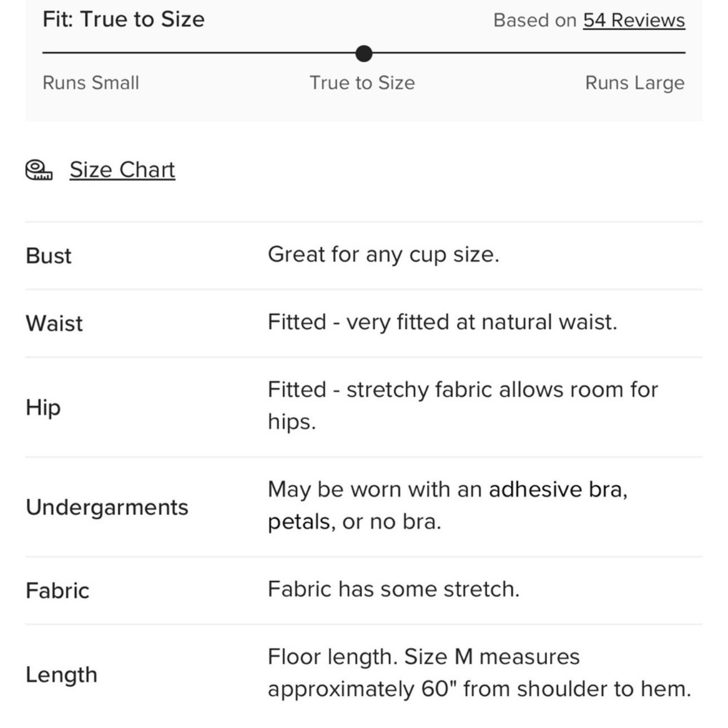Click the Runs Large label
The image size is (728, 728).
click(x=635, y=83)
